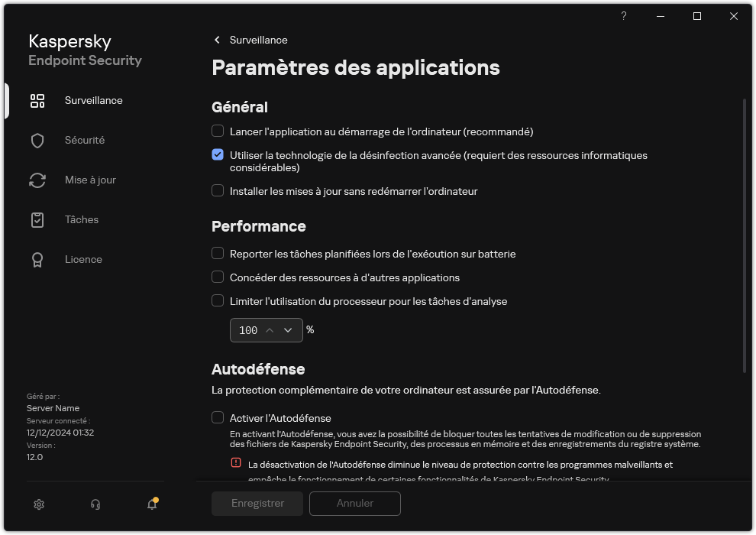This screenshot has width=756, height=535.
Task: View the Licence section
Action: coord(37,259)
